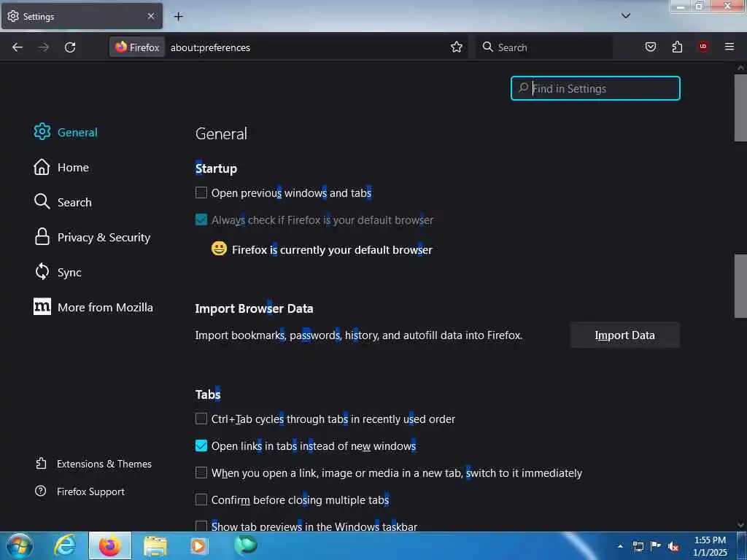Enable Ctrl+Tab cycles through tabs checkbox
The width and height of the screenshot is (747, 560).
point(201,419)
